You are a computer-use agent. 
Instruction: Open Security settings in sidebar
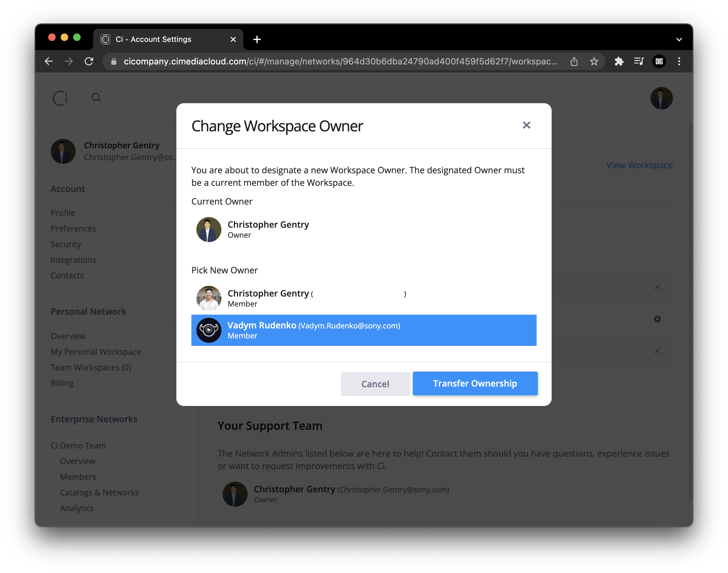66,244
